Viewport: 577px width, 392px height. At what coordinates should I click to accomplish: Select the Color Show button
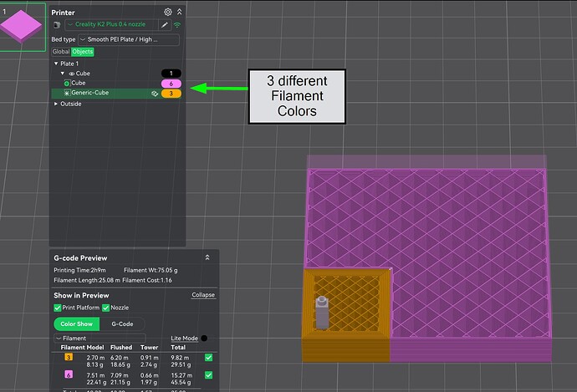pyautogui.click(x=77, y=324)
